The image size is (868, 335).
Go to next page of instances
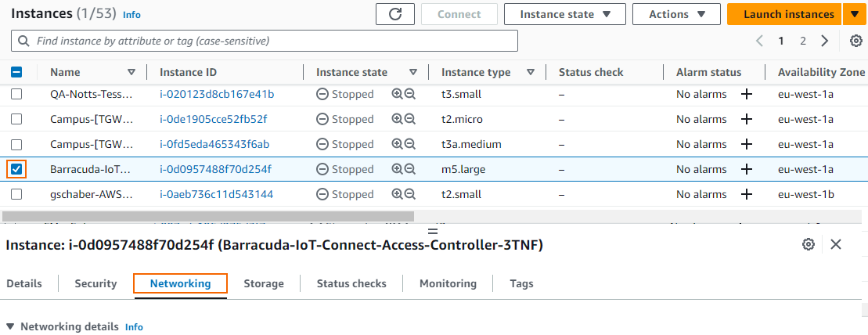[x=824, y=41]
